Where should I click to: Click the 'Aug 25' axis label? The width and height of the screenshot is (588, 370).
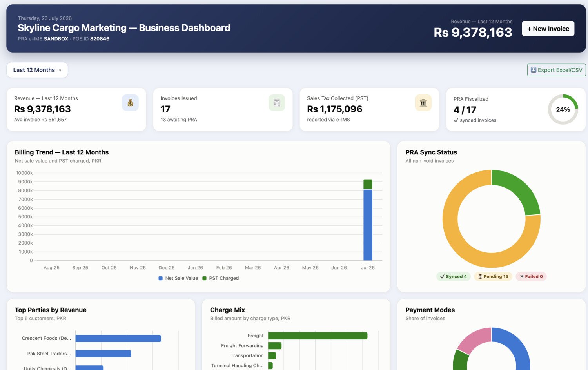(x=51, y=268)
